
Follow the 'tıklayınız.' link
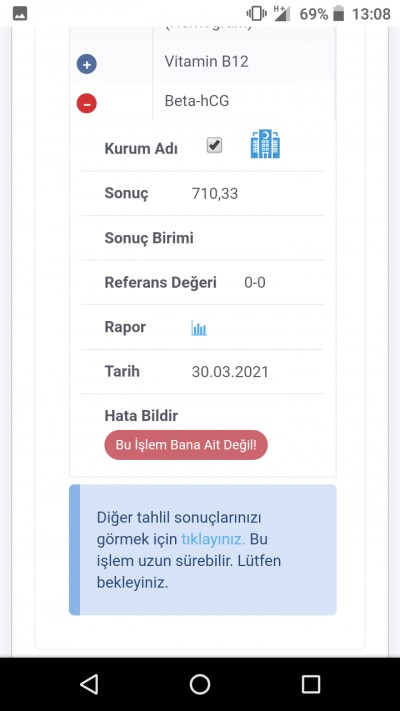point(213,539)
